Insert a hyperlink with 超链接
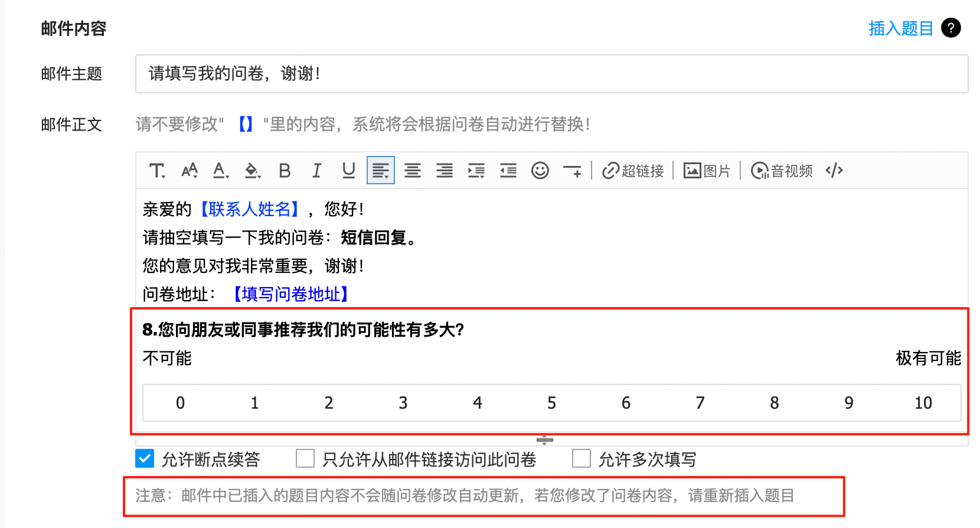The width and height of the screenshot is (980, 528). pyautogui.click(x=633, y=171)
